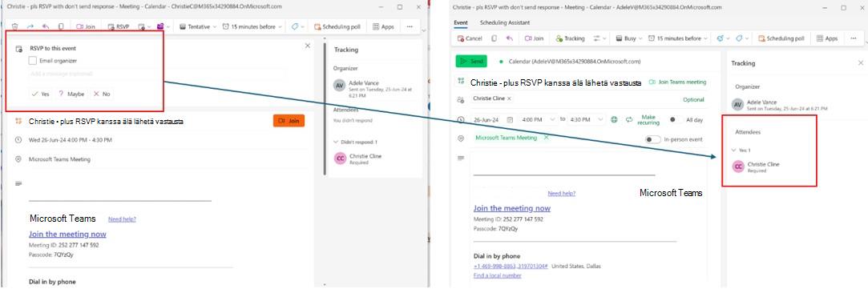Open the Tentative show-as dropdown
Image resolution: width=868 pixels, height=293 pixels.
pos(198,26)
